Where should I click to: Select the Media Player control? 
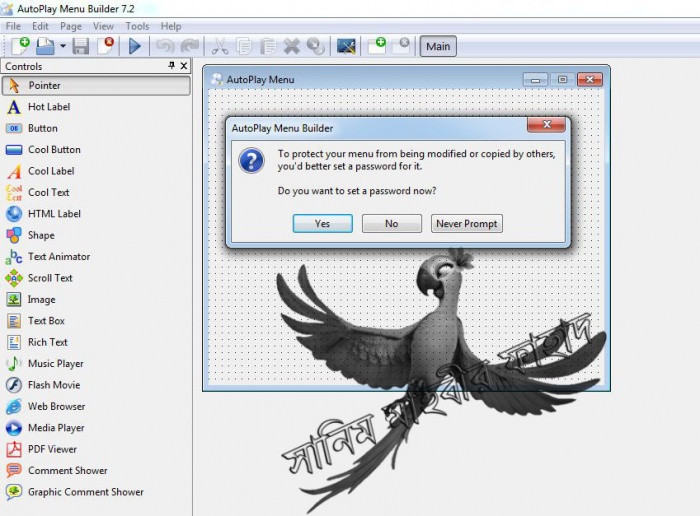(96, 428)
